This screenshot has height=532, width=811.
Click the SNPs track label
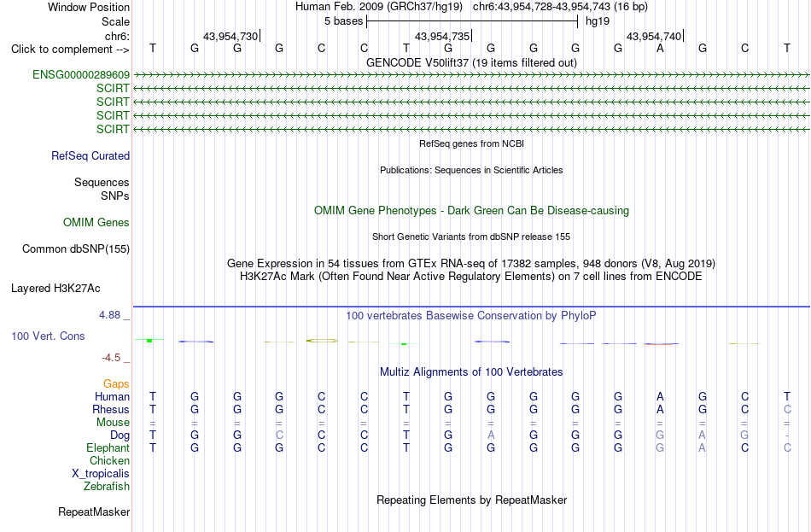(115, 196)
